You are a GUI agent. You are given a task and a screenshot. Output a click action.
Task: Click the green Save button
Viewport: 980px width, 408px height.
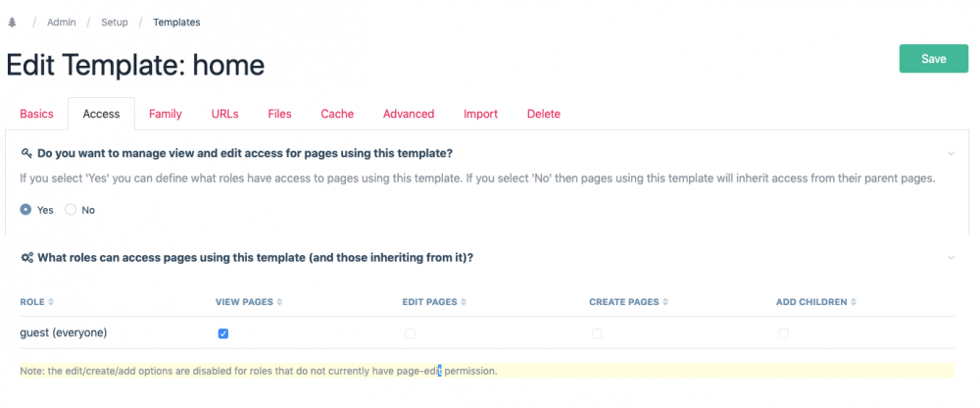pyautogui.click(x=933, y=59)
